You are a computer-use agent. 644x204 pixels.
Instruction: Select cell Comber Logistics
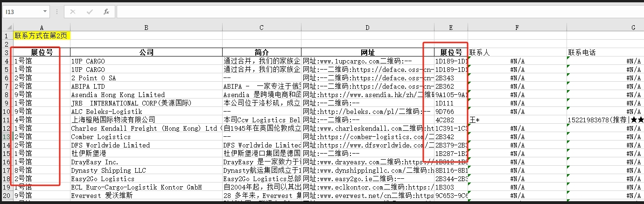click(x=146, y=136)
